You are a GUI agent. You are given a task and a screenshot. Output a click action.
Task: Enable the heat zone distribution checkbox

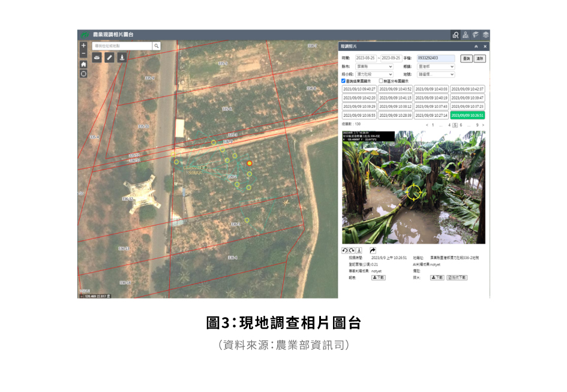pos(381,81)
